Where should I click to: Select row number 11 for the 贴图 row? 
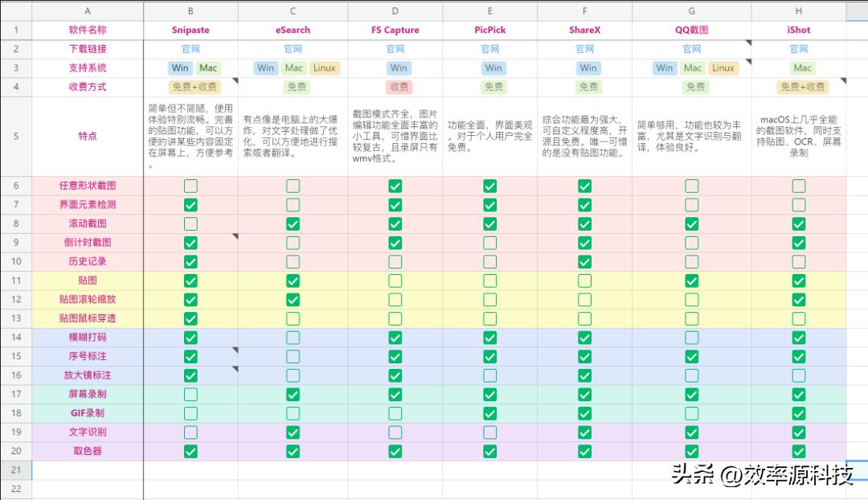click(16, 281)
